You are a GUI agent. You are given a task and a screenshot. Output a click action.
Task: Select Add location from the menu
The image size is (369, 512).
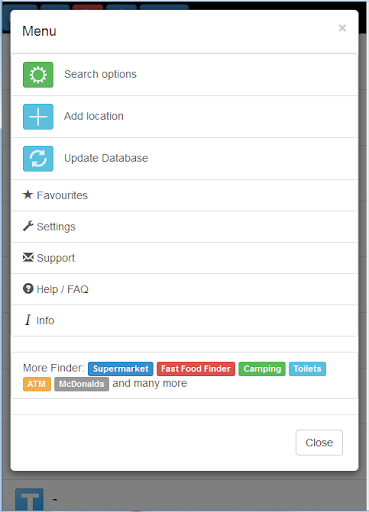point(184,117)
